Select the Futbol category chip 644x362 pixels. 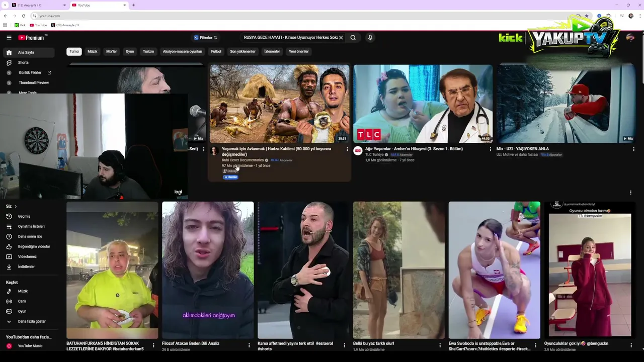point(216,51)
